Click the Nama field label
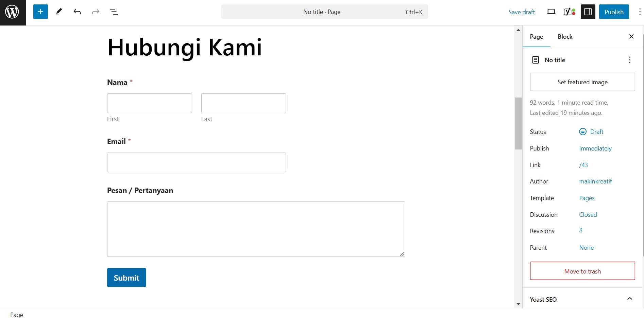This screenshot has height=318, width=644. [x=117, y=82]
